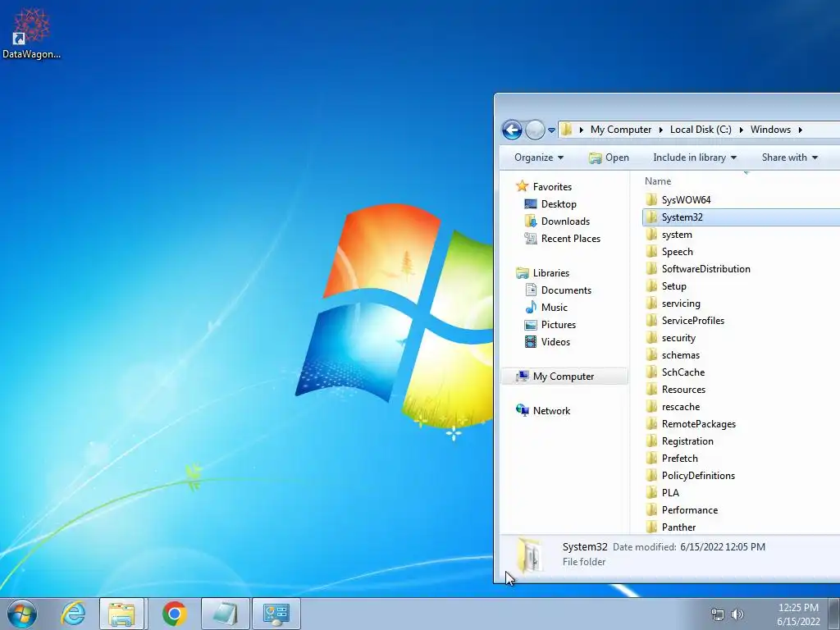This screenshot has width=840, height=630.
Task: Click the control panel taskbar icon
Action: point(276,614)
